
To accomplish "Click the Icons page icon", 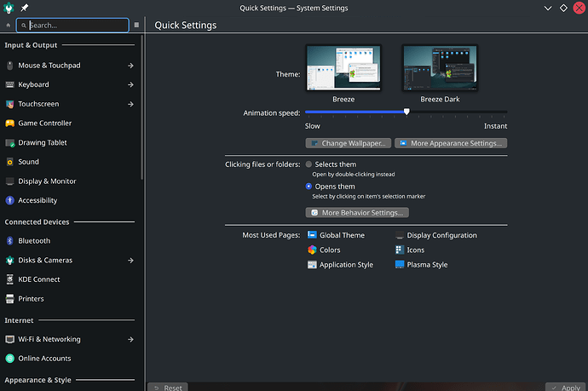I will point(400,250).
